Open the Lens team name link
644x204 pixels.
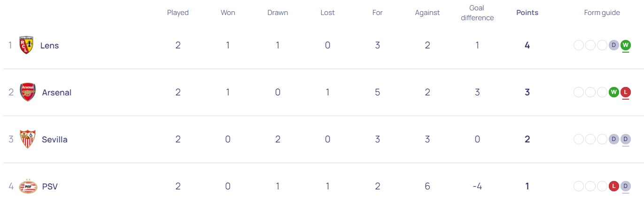[49, 46]
